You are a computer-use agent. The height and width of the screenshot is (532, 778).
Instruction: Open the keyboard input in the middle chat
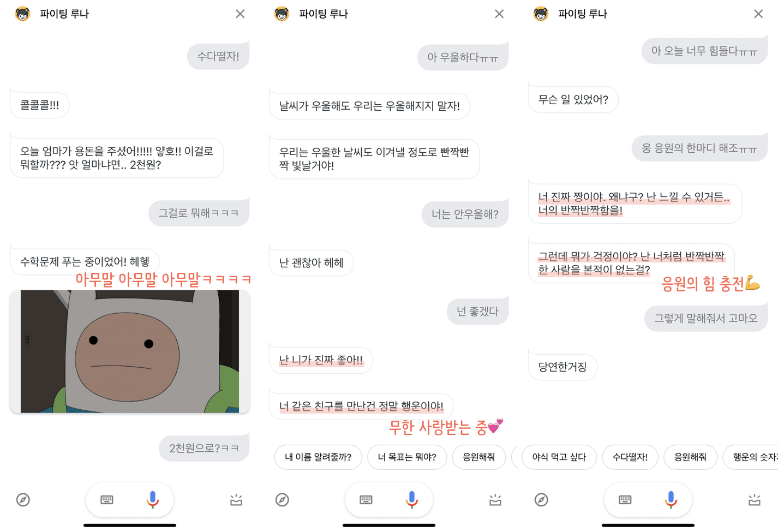pos(366,500)
